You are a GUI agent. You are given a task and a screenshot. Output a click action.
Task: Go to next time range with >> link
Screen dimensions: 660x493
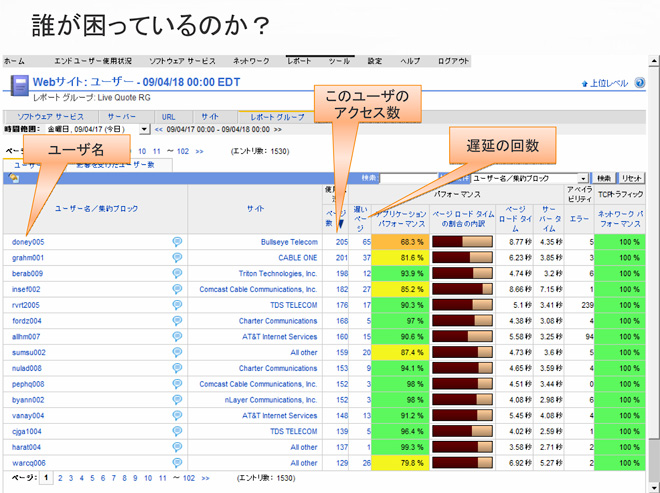pos(278,129)
